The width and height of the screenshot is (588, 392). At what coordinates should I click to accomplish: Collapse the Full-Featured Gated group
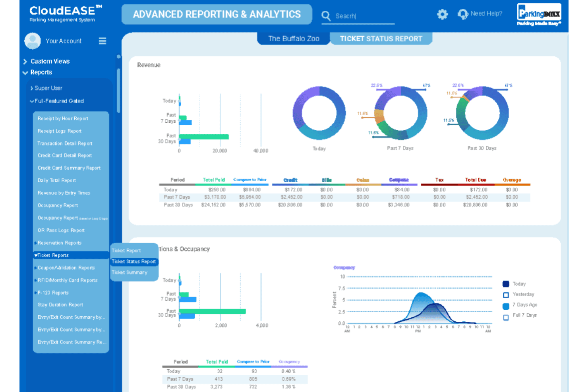32,101
